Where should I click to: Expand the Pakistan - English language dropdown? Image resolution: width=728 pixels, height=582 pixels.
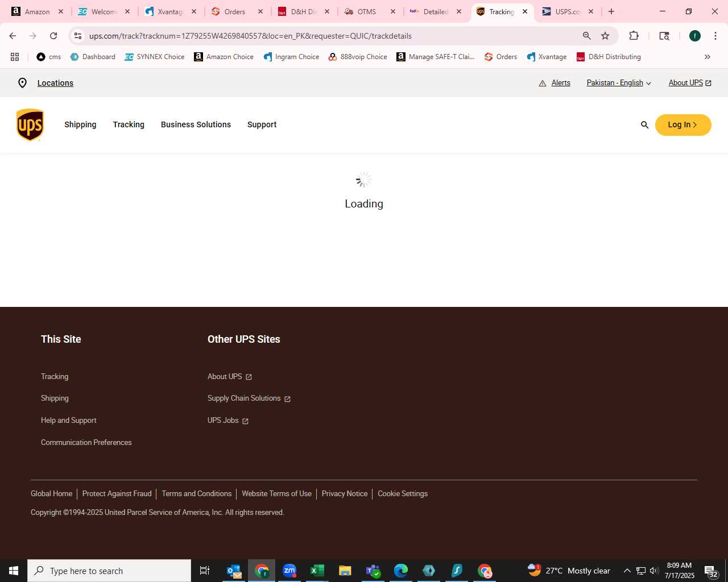pyautogui.click(x=619, y=83)
